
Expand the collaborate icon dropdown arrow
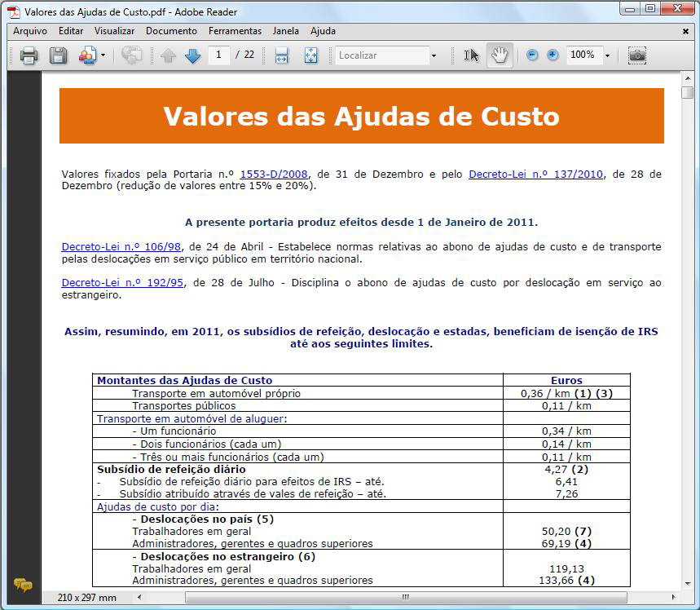pos(103,55)
